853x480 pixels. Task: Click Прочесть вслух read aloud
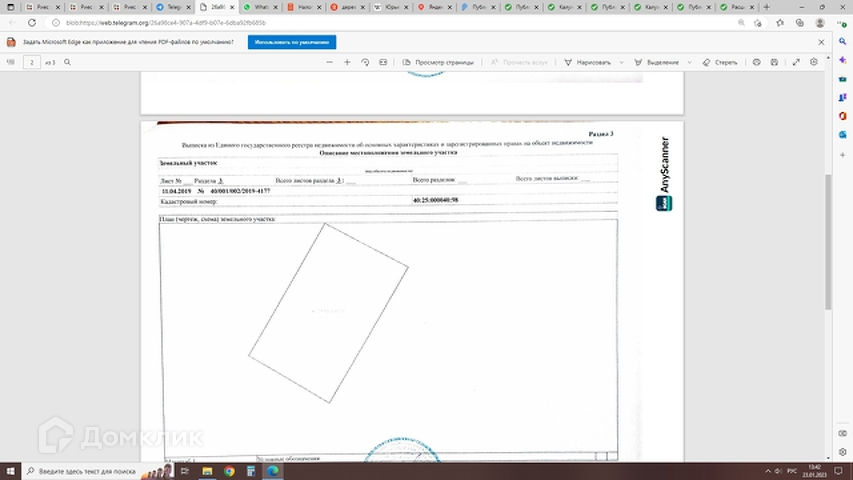tap(520, 62)
